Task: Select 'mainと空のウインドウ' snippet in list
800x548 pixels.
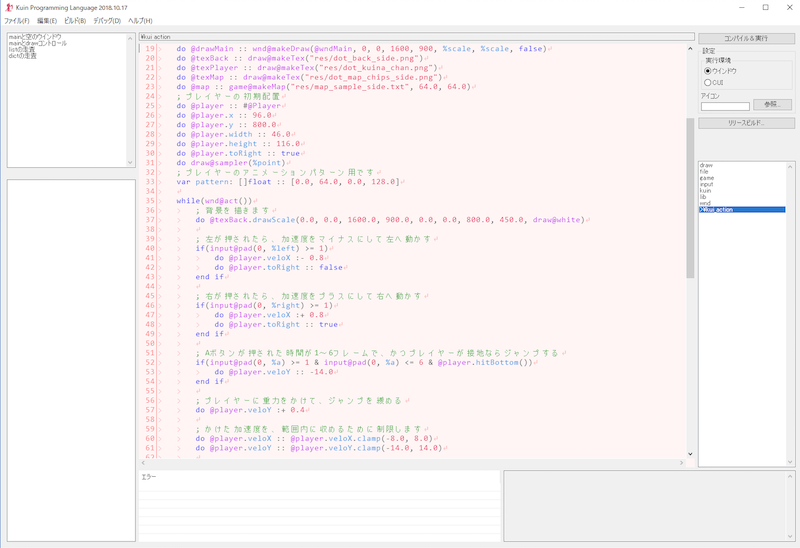Action: click(35, 37)
